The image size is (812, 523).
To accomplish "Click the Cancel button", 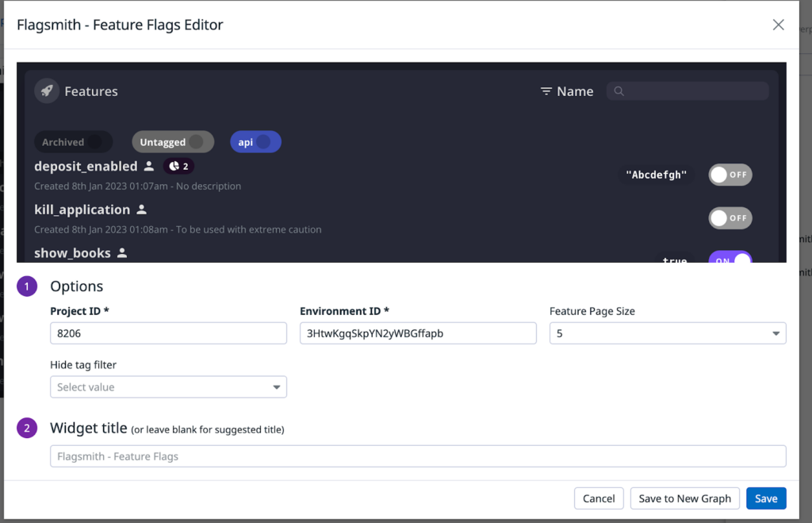I will pyautogui.click(x=599, y=498).
